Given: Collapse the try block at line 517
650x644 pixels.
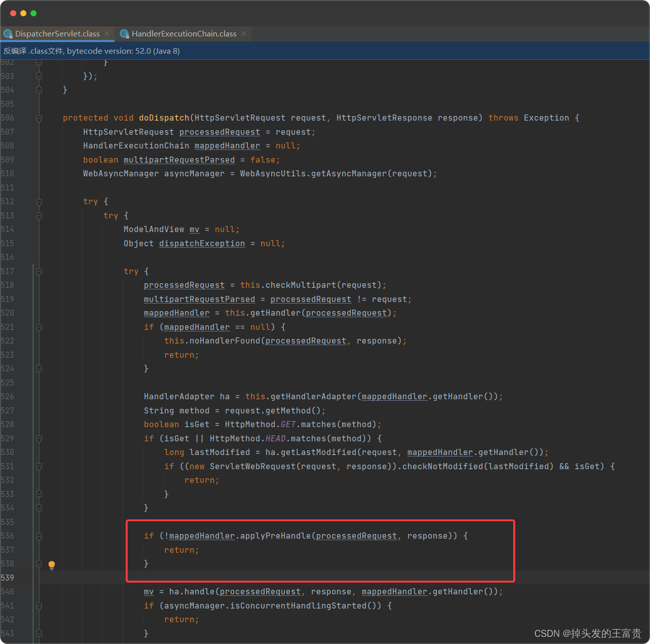Looking at the screenshot, I should click(x=39, y=272).
